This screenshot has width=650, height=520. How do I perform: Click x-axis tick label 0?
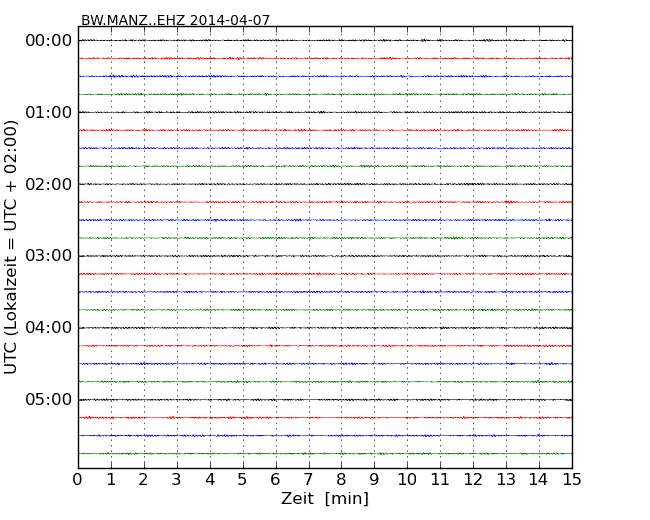click(x=78, y=479)
